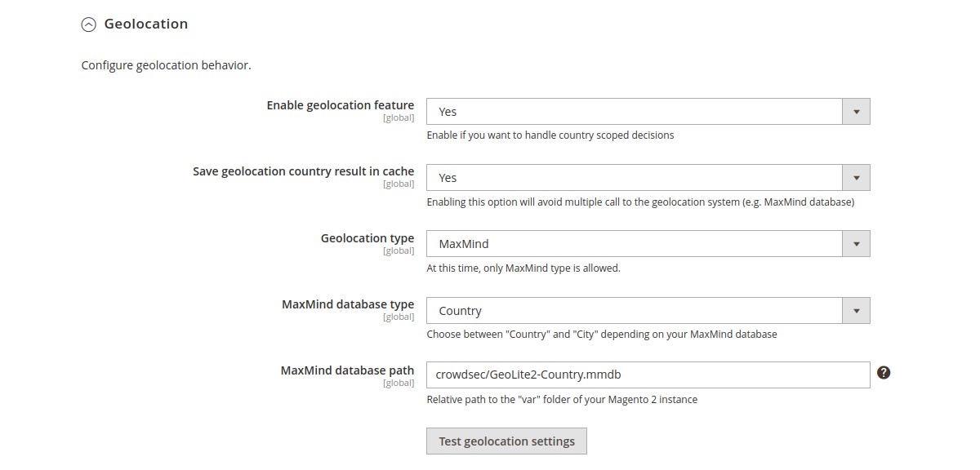Viewport: 980px width, 470px height.
Task: Open the Geolocation type 'MaxMind' select box
Action: point(635,244)
